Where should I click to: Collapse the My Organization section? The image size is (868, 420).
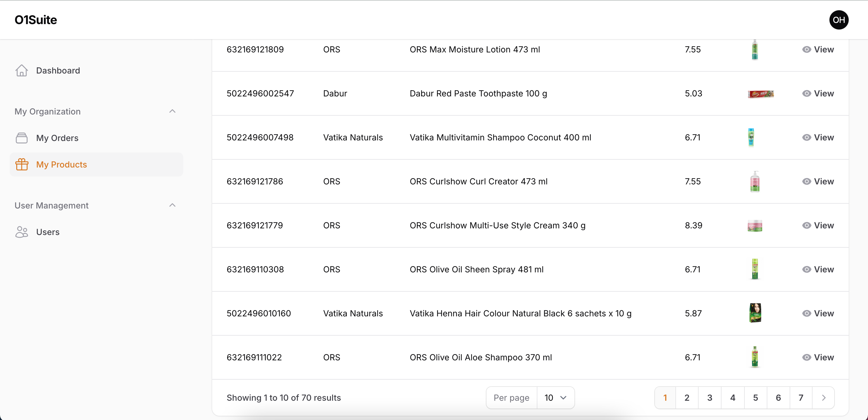[172, 111]
